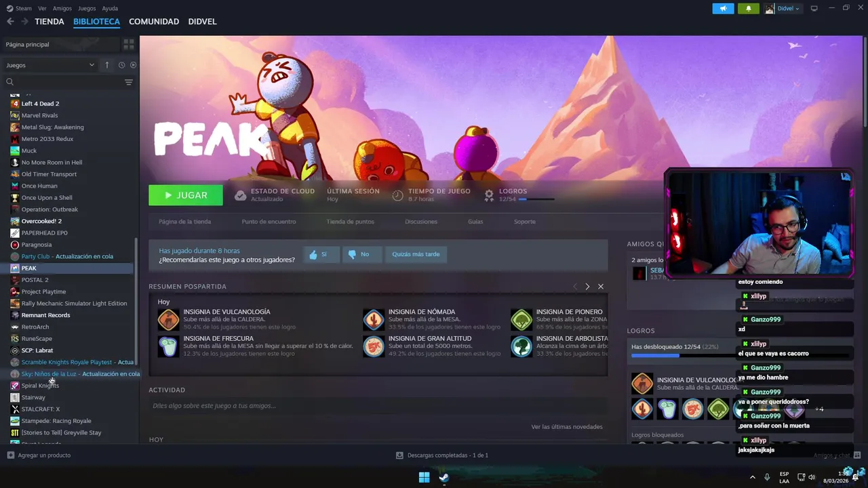Go to the TIENDA section
The image size is (868, 488).
point(50,22)
